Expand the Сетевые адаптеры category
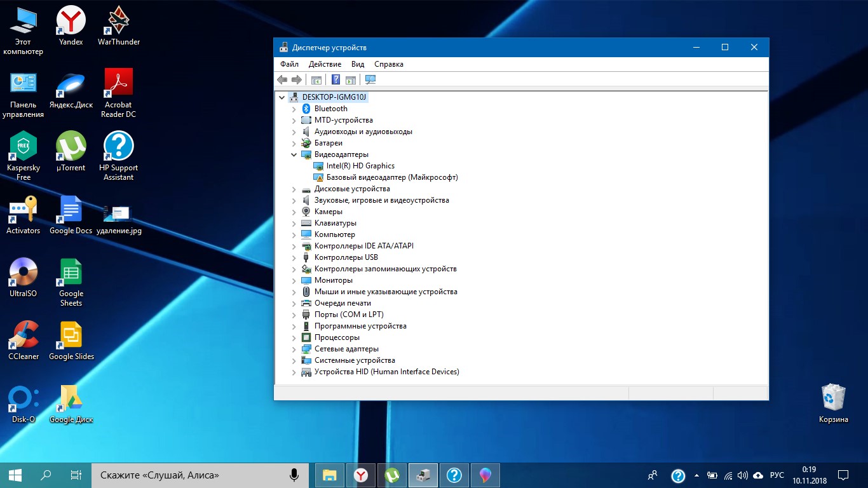This screenshot has height=488, width=868. [294, 349]
